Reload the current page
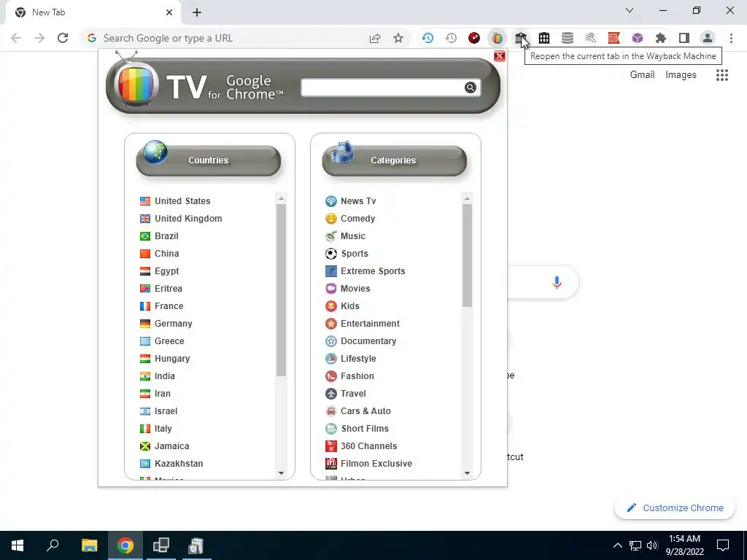Image resolution: width=747 pixels, height=560 pixels. click(x=63, y=38)
